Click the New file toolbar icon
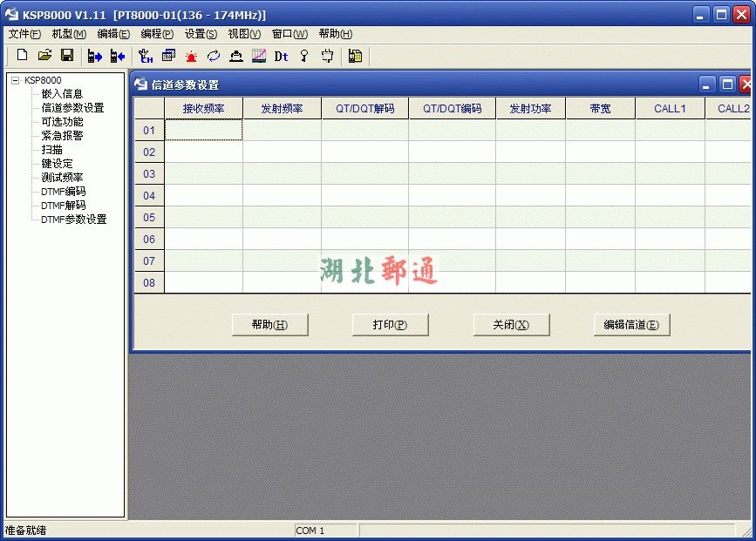This screenshot has width=756, height=541. point(23,56)
